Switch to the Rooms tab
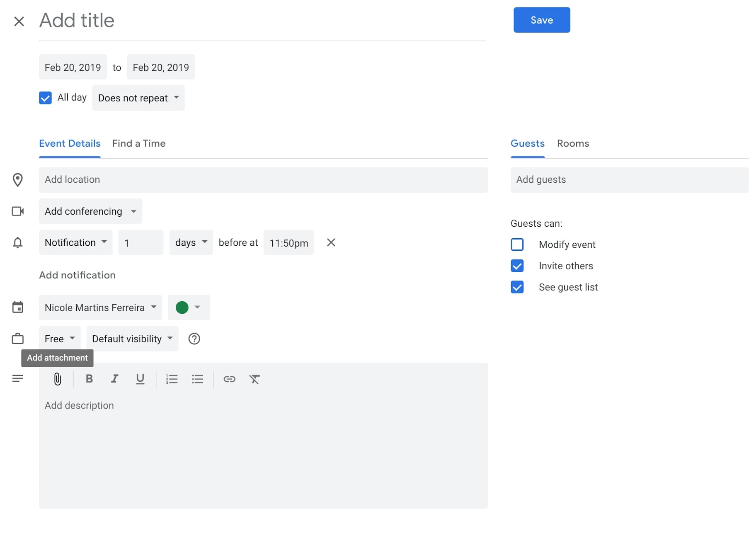This screenshot has height=542, width=756. pos(573,143)
